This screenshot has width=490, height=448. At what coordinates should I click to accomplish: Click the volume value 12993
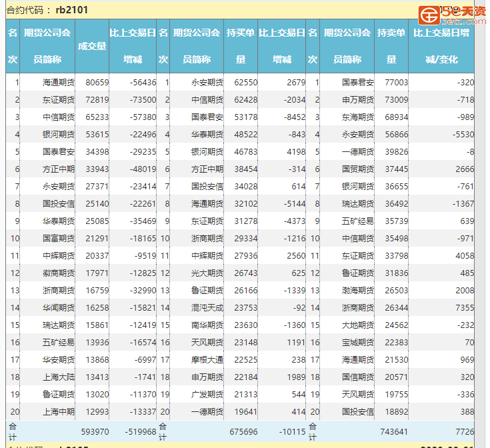[97, 412]
